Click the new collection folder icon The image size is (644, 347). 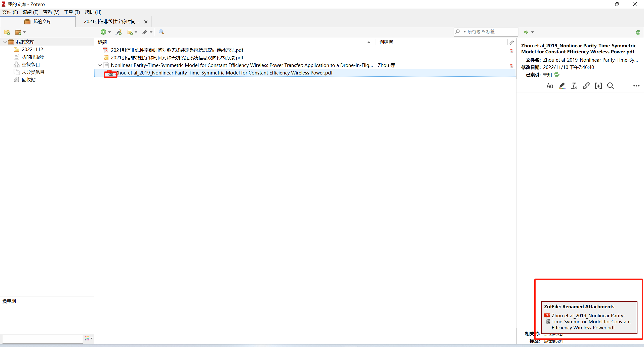(7, 32)
